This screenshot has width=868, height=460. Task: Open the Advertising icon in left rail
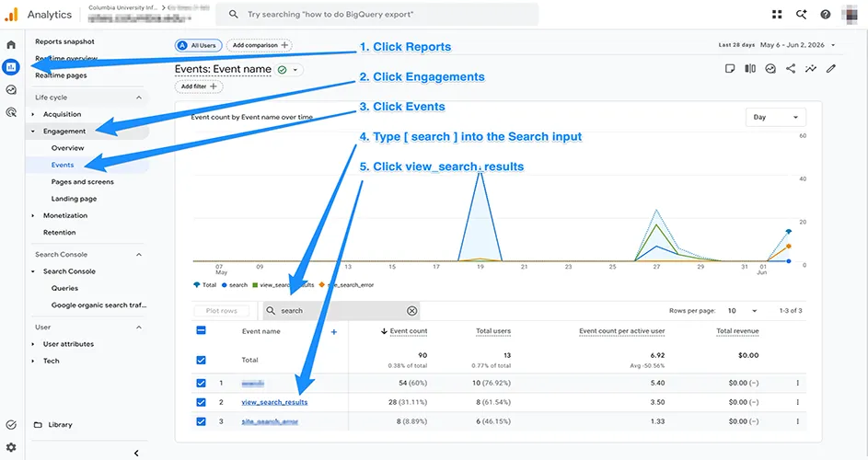11,112
